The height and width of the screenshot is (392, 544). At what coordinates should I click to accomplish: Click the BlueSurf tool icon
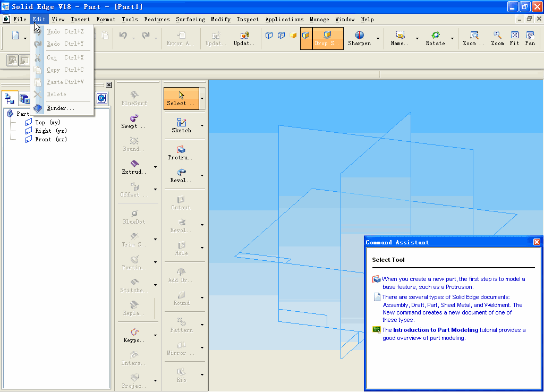pos(134,95)
